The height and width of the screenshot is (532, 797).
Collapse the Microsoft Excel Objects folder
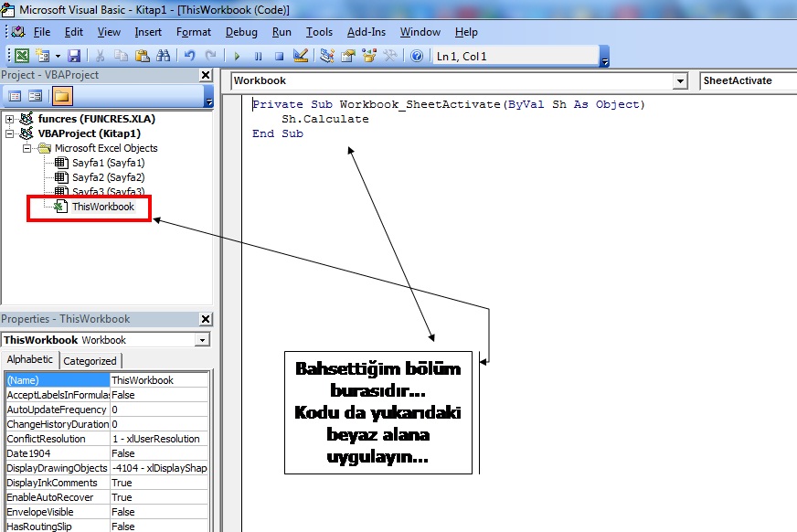pos(27,148)
